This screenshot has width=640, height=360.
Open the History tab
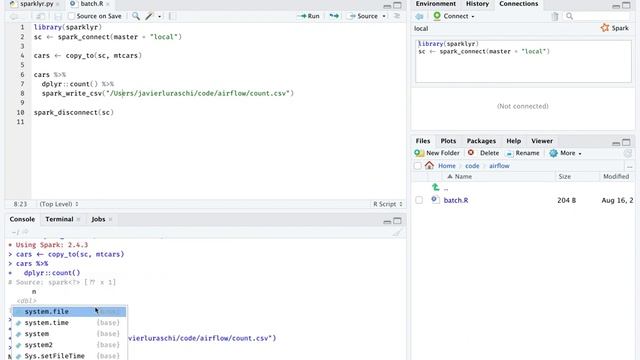click(x=477, y=4)
